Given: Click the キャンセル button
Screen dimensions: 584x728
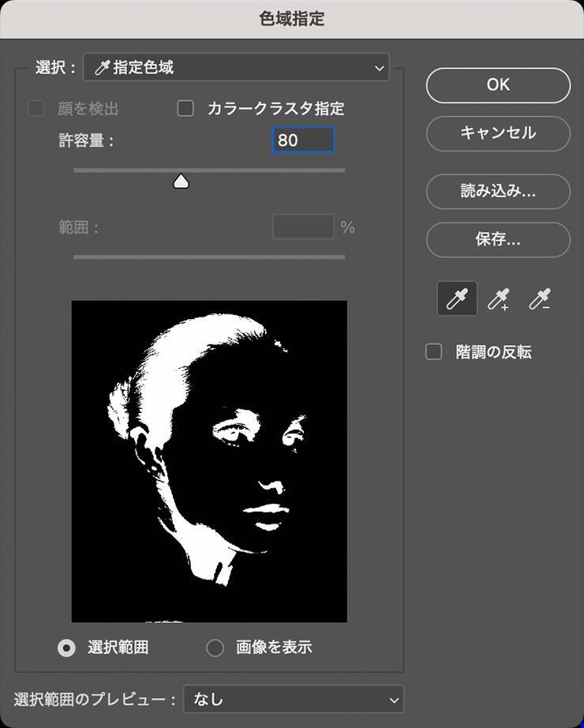Looking at the screenshot, I should [498, 133].
